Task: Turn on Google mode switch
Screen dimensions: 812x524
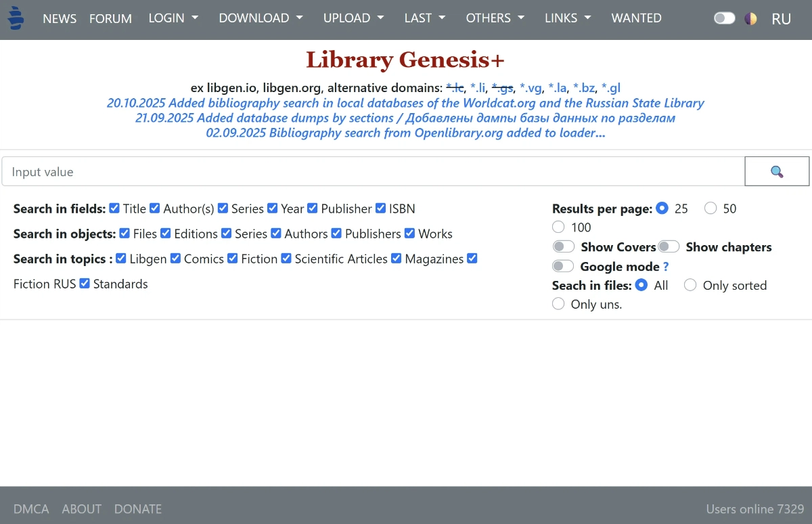Action: coord(564,267)
